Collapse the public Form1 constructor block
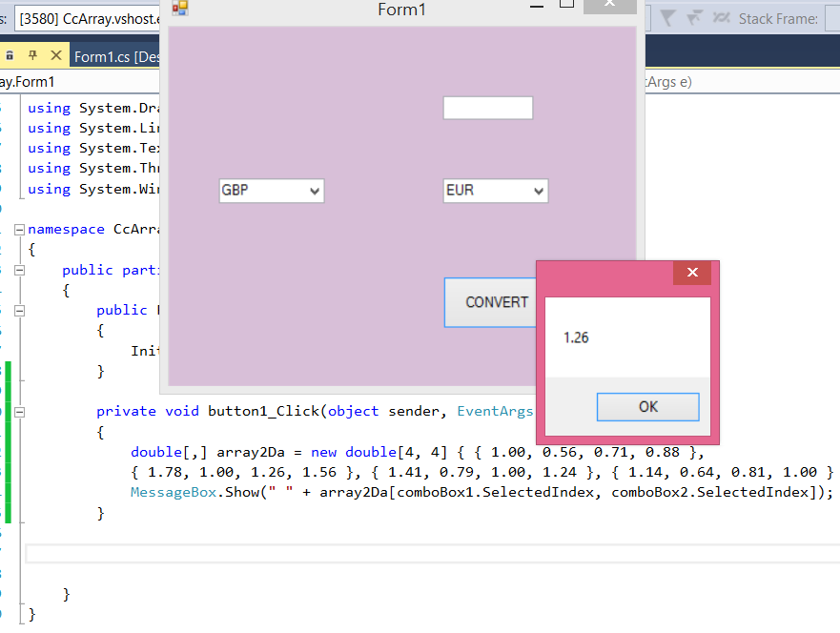840x633 pixels. pyautogui.click(x=19, y=311)
